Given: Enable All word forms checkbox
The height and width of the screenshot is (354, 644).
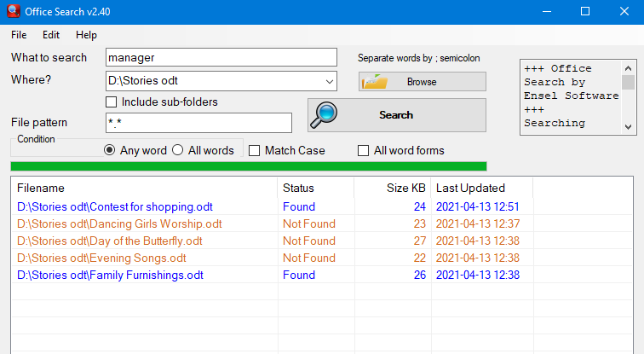Looking at the screenshot, I should tap(363, 150).
